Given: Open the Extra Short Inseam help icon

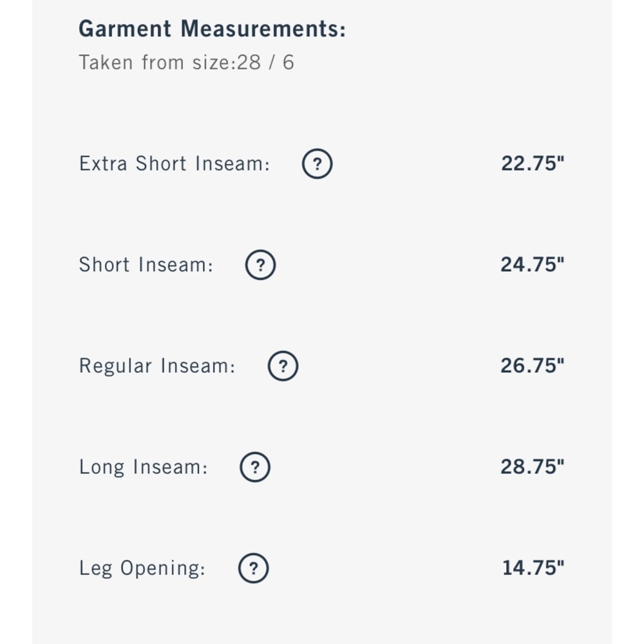Looking at the screenshot, I should [x=317, y=164].
